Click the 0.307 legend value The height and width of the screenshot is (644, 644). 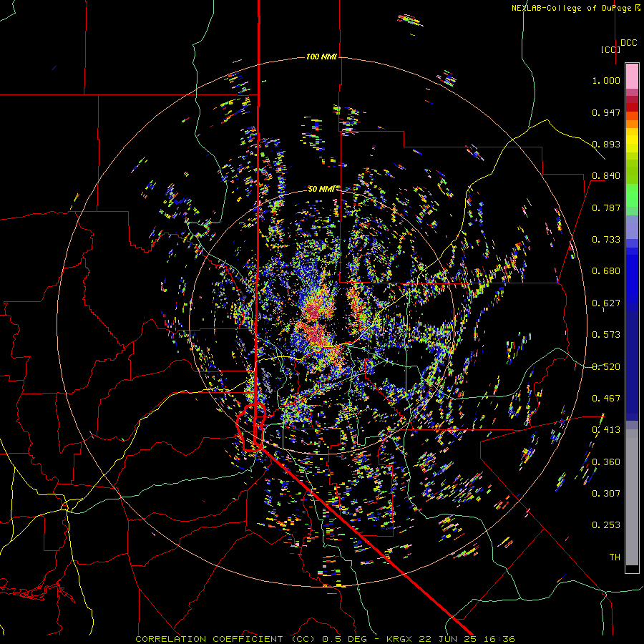tap(606, 494)
